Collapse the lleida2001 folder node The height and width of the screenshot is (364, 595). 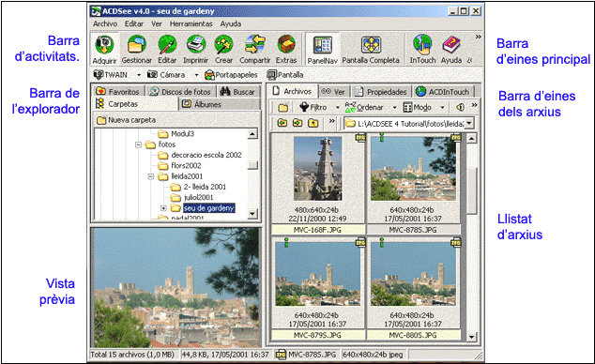(x=151, y=176)
